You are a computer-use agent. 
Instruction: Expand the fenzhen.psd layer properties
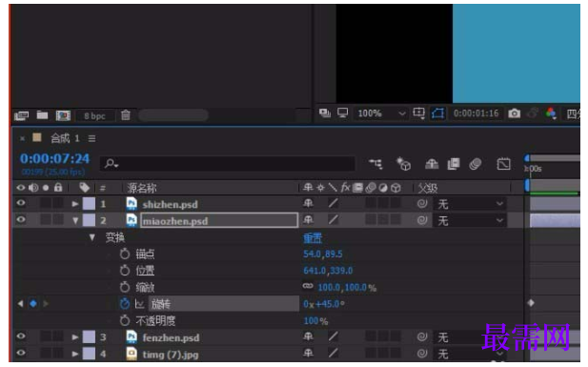coord(75,337)
